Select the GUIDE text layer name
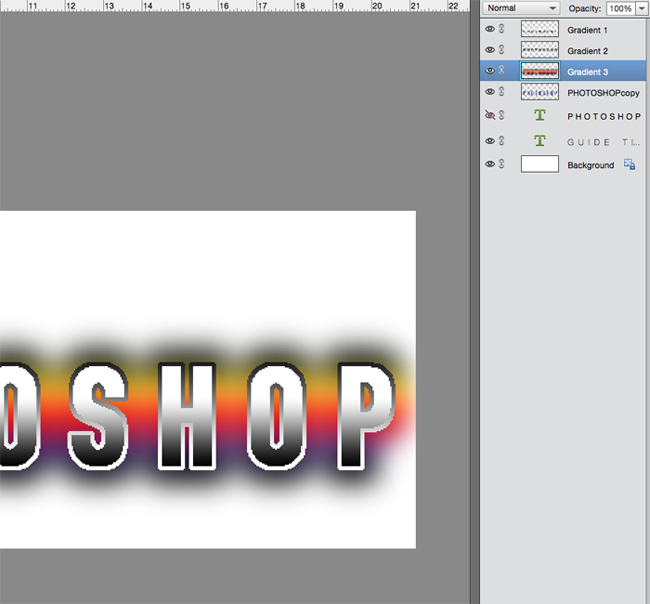The width and height of the screenshot is (650, 604). [x=604, y=142]
